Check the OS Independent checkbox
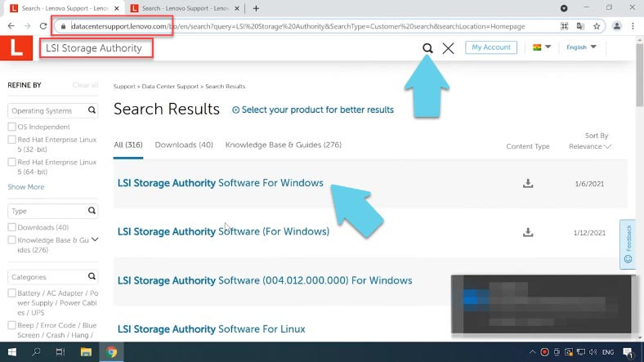644x362 pixels. click(12, 127)
